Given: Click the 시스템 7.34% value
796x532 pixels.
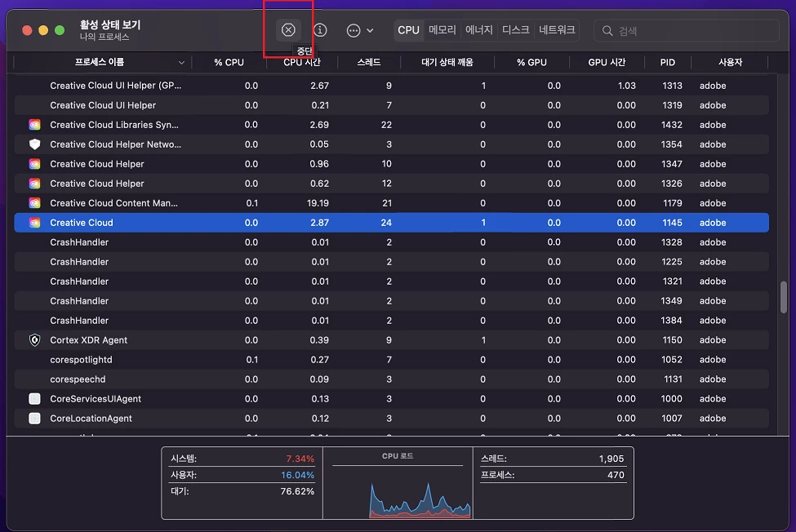Looking at the screenshot, I should 300,459.
